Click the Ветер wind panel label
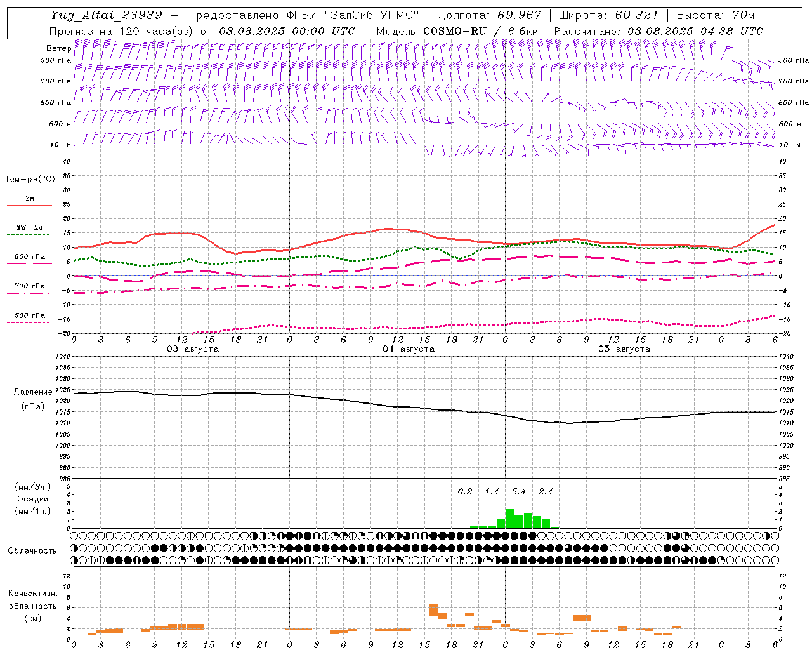812x650 pixels. click(x=58, y=48)
